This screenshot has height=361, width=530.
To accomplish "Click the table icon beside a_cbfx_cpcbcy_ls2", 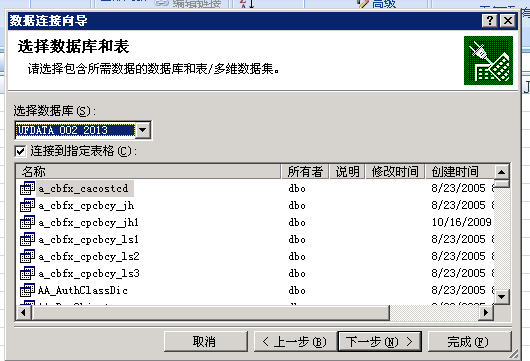I will 27,256.
